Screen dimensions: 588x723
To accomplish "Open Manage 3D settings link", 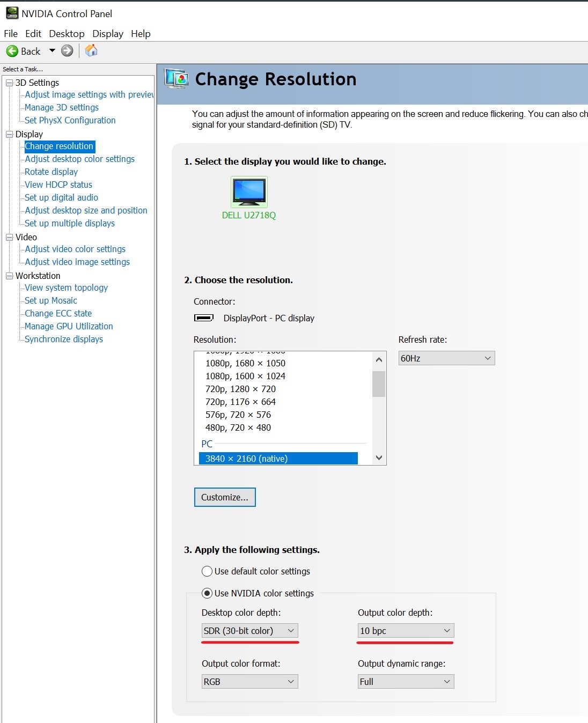I will [x=62, y=107].
